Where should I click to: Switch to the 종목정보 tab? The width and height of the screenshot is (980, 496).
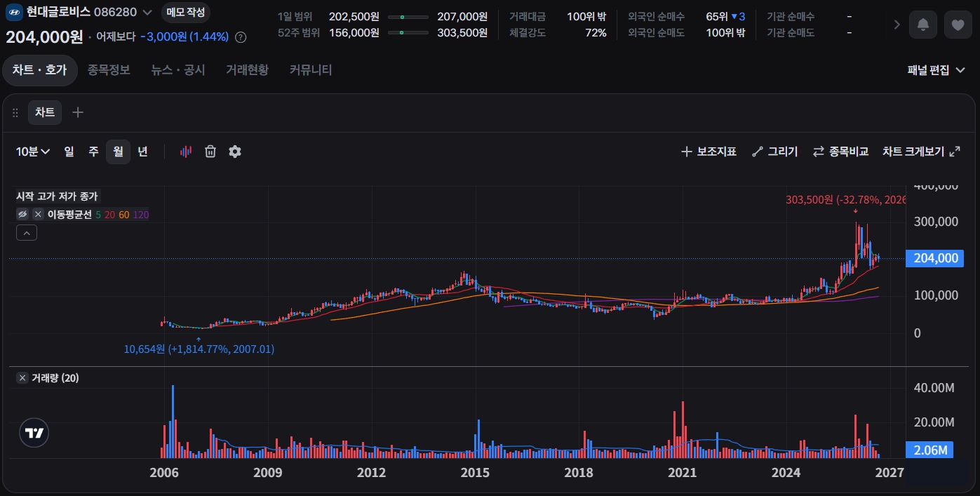point(109,70)
